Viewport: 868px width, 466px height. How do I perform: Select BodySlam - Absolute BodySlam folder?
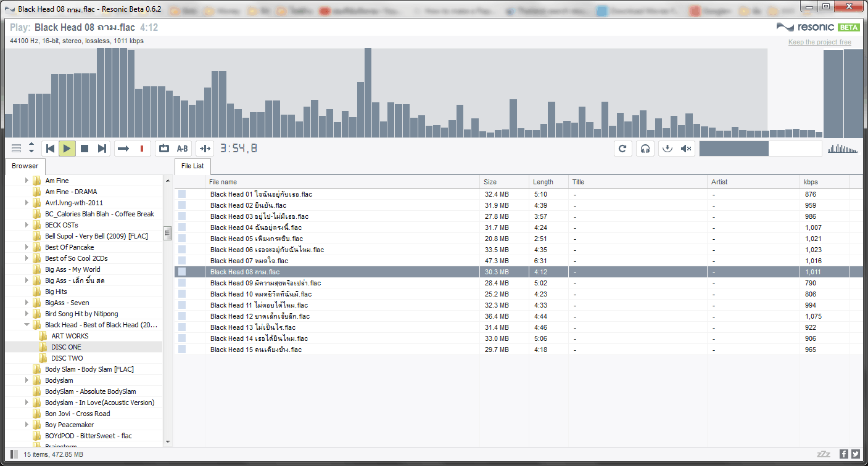click(x=91, y=391)
